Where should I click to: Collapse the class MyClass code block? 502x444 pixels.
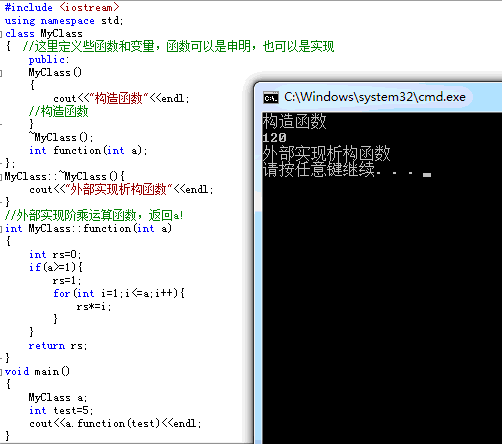click(1, 34)
